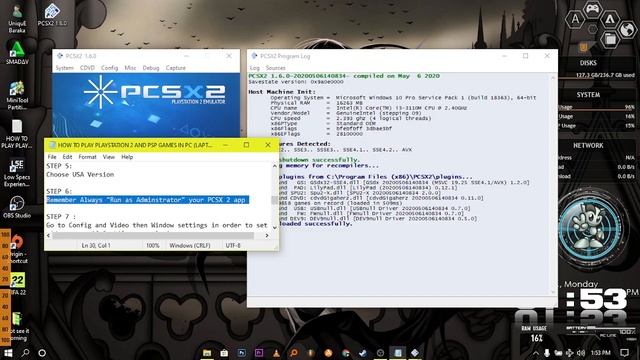
Task: Click the Notepad horizontal scrollbar thumb
Action: (x=153, y=236)
